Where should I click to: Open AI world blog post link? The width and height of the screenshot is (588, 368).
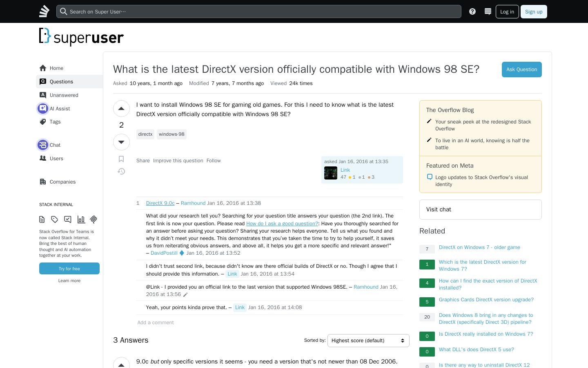(482, 144)
